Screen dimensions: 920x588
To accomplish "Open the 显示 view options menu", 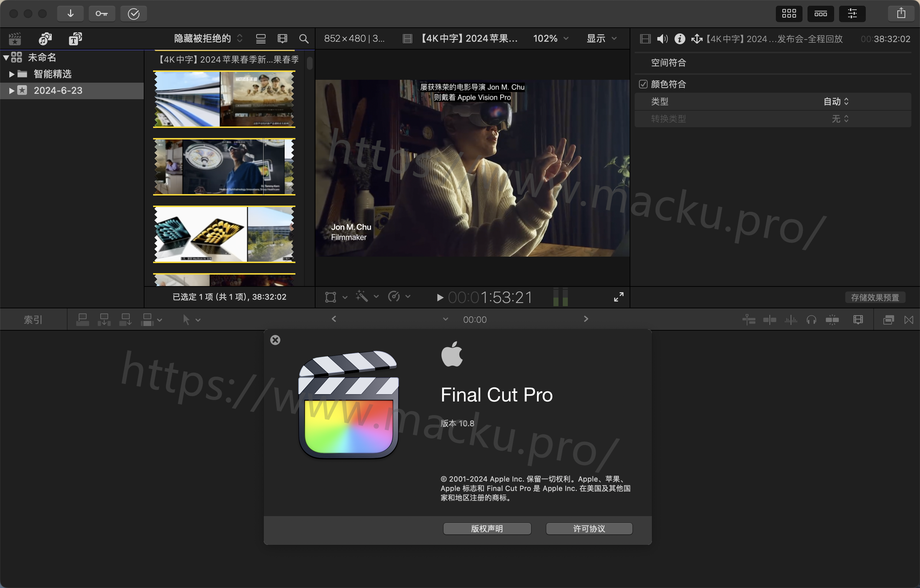I will [601, 38].
